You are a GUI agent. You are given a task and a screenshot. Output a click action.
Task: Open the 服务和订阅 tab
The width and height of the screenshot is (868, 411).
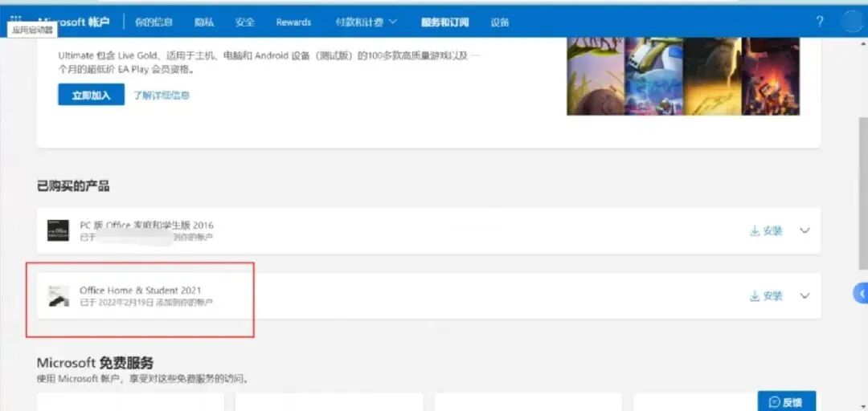click(x=444, y=22)
